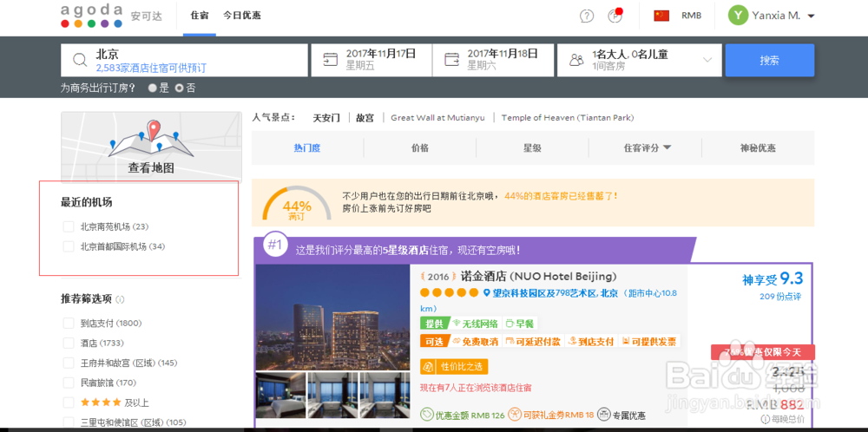The image size is (868, 432).
Task: Sort by 星级
Action: tap(533, 147)
